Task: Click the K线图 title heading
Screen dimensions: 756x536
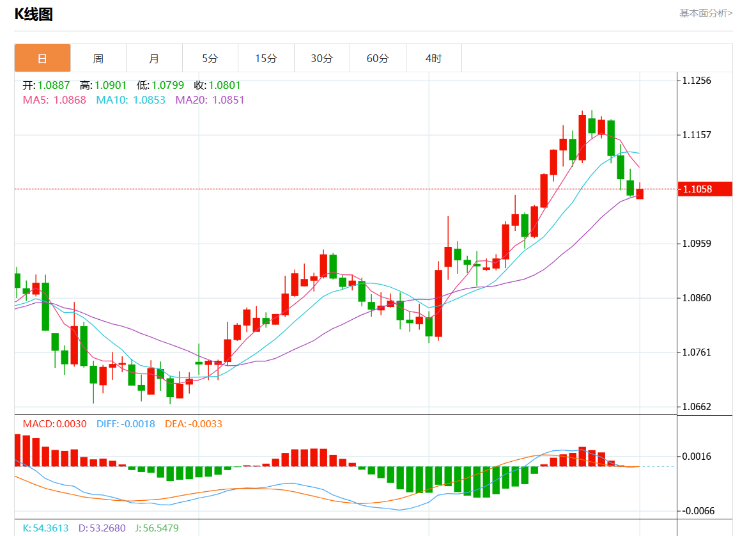Action: 33,15
